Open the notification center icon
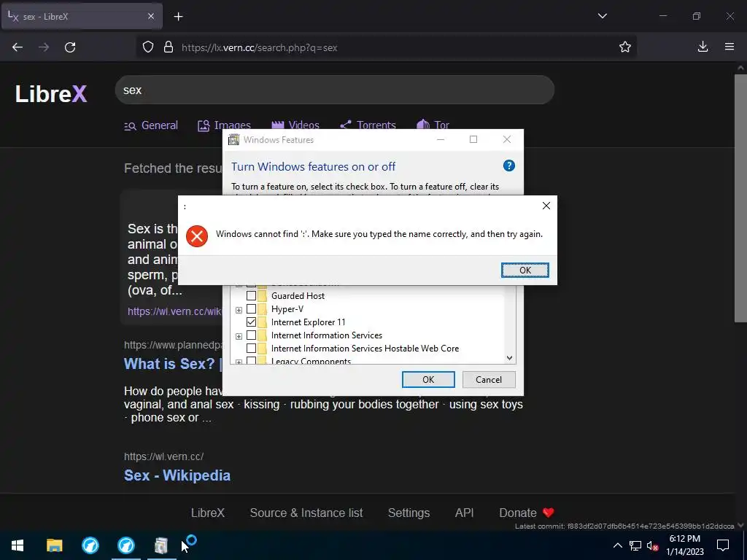This screenshot has width=747, height=560. (x=723, y=545)
